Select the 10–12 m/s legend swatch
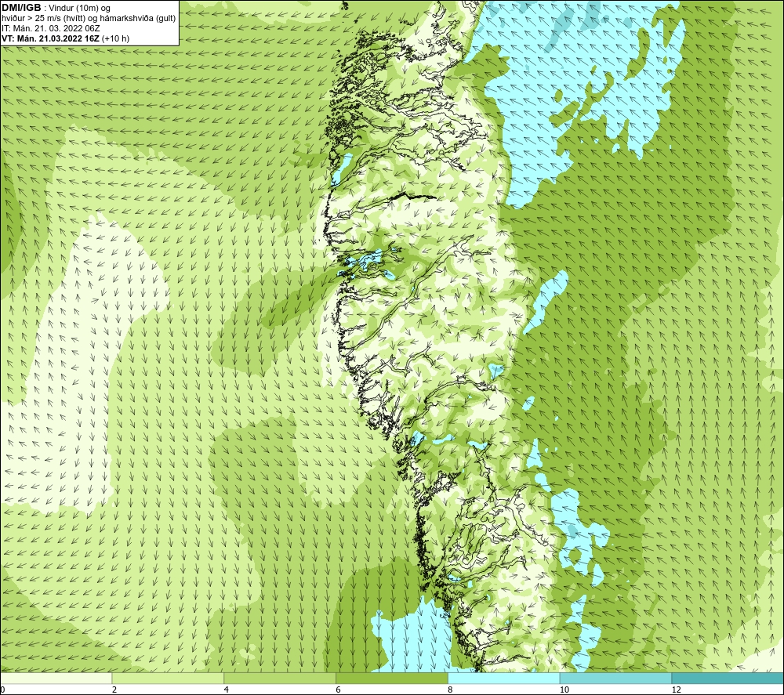 (616, 678)
